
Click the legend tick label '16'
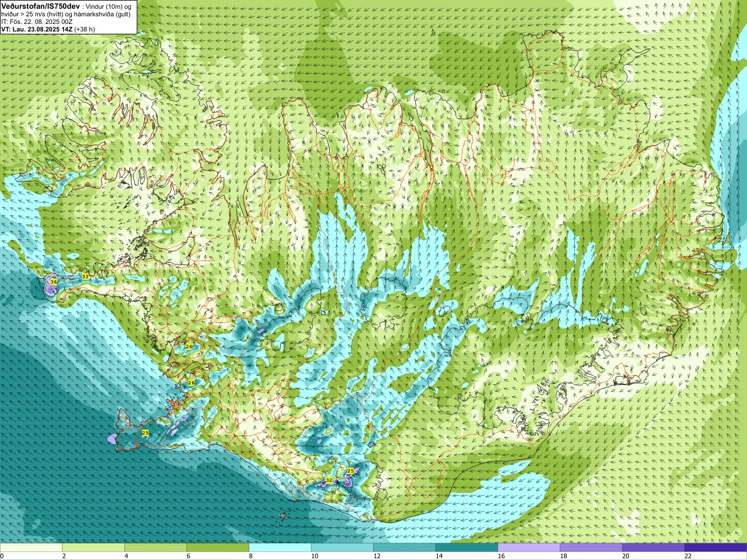pyautogui.click(x=501, y=556)
